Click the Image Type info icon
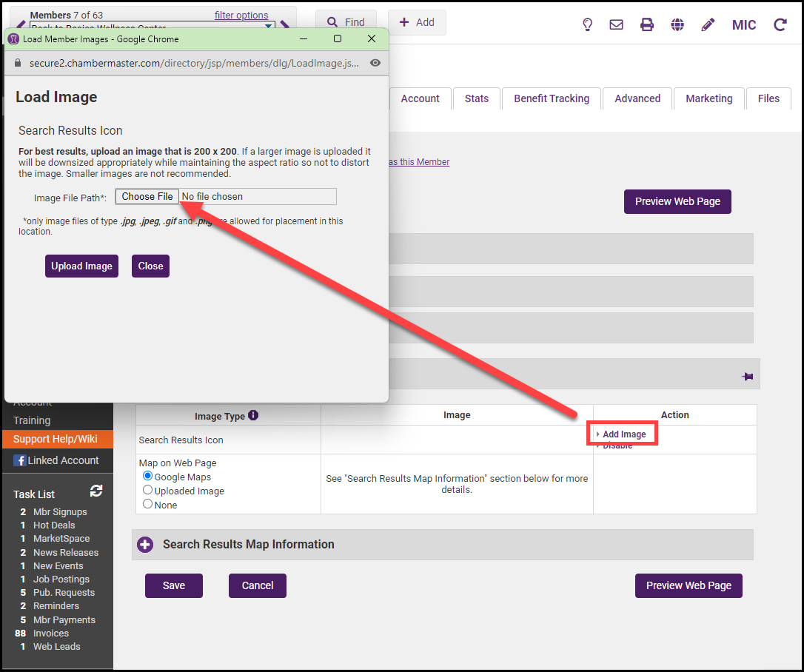Viewport: 804px width, 672px height. (x=254, y=415)
